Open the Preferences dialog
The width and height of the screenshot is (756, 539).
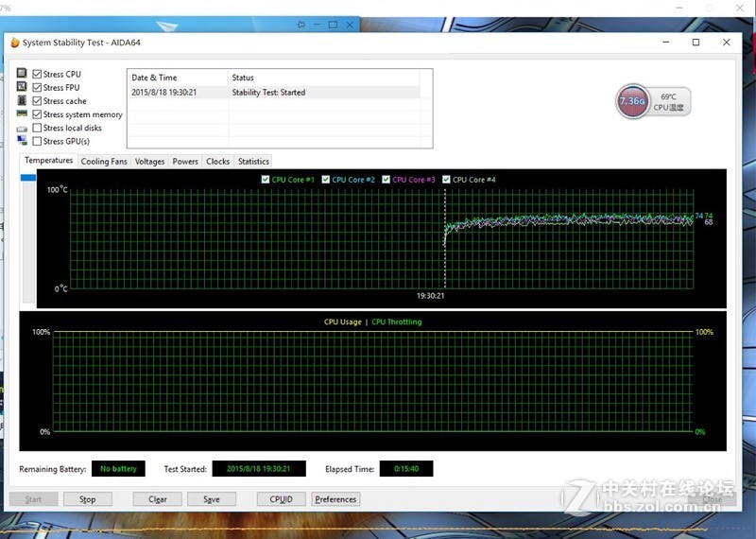tap(335, 499)
